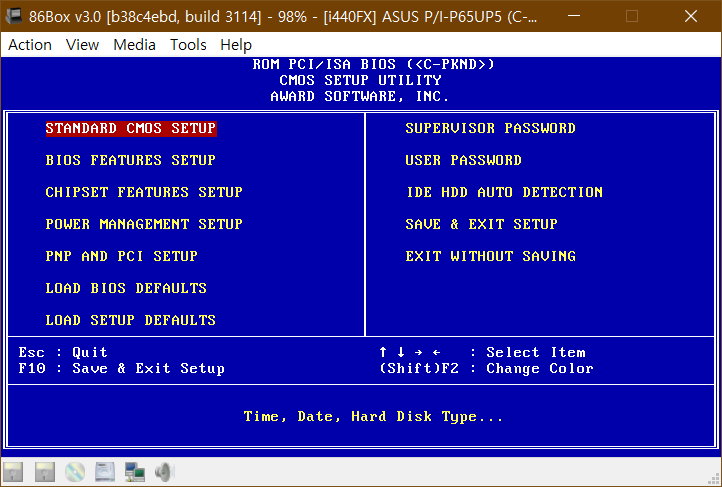Click the 'AWARD SOFTWARE, INC.' heading
Image resolution: width=722 pixels, height=487 pixels.
point(360,96)
